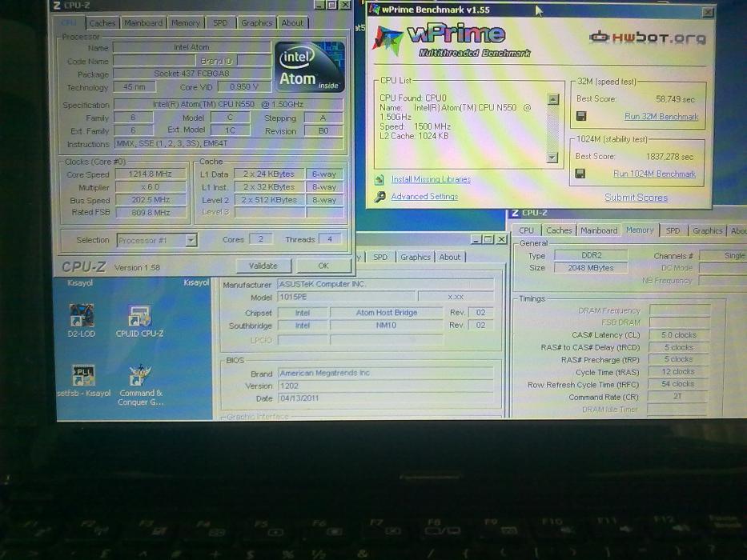Click the Threads value 4
This screenshot has width=747, height=560.
pyautogui.click(x=330, y=239)
